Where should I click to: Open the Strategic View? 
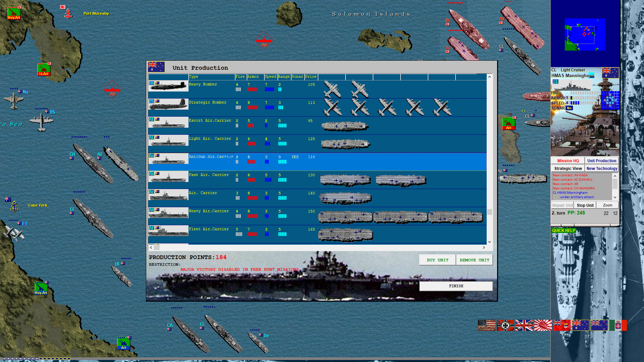tap(568, 168)
